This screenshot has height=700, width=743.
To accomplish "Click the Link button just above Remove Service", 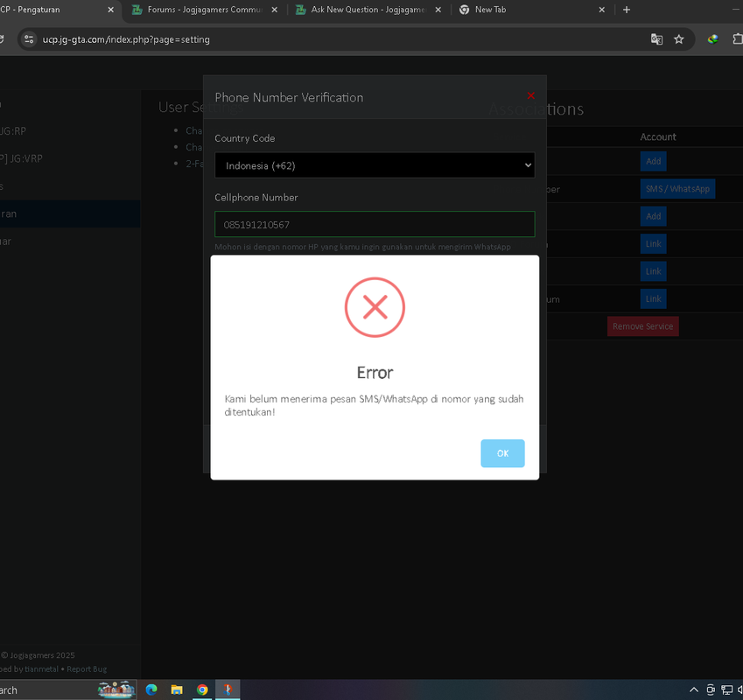I will 653,299.
